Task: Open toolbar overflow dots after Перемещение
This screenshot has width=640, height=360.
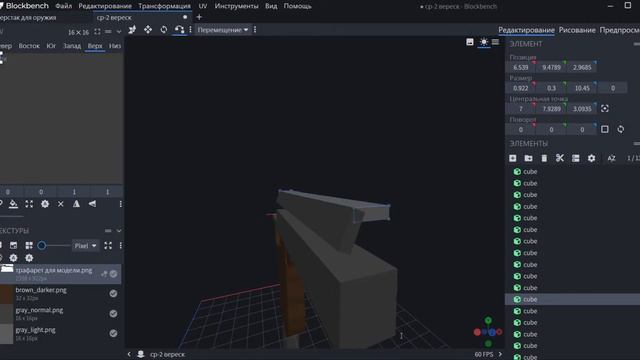Action: pyautogui.click(x=255, y=30)
